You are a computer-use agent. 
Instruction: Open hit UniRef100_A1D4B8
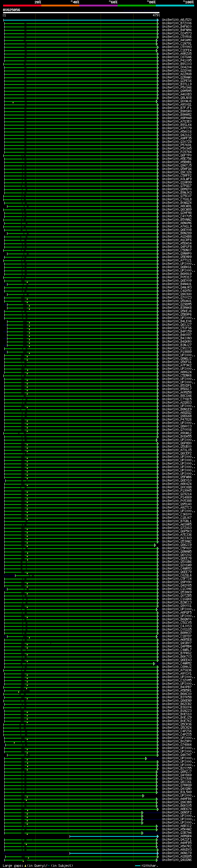(177, 236)
